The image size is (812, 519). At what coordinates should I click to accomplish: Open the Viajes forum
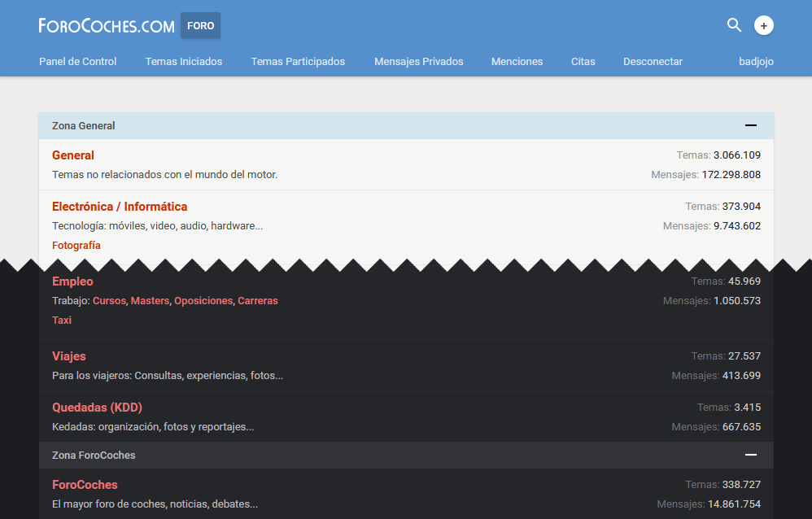coord(69,356)
